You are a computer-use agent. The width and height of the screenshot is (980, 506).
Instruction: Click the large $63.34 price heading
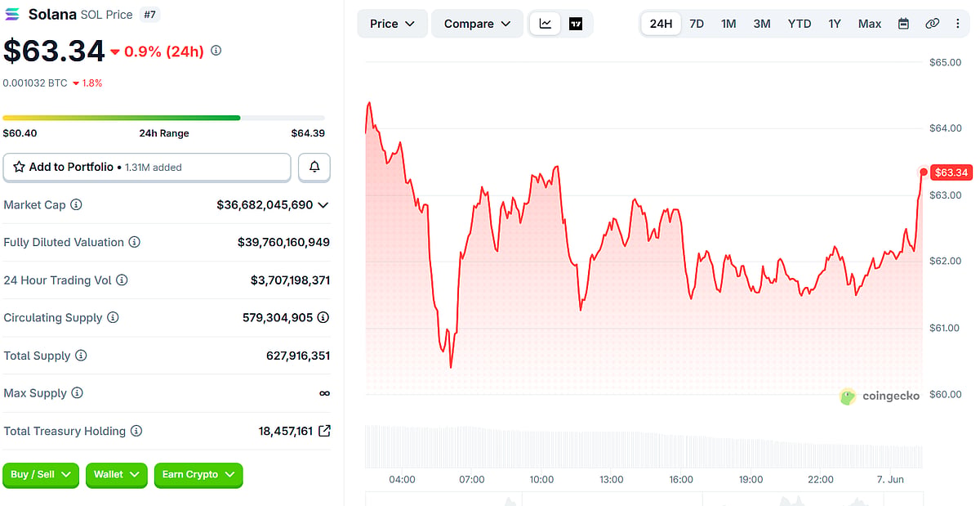pyautogui.click(x=54, y=51)
